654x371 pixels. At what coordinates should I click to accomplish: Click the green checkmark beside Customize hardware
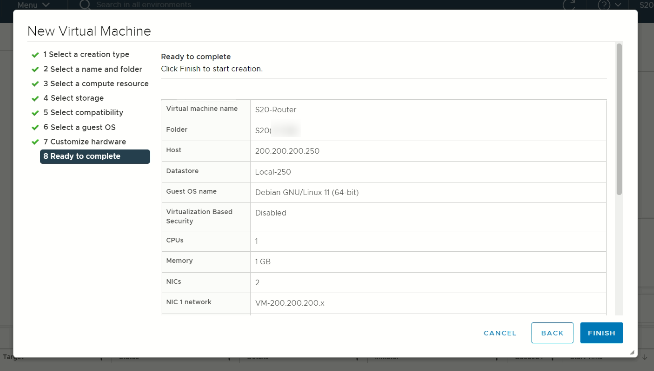35,142
